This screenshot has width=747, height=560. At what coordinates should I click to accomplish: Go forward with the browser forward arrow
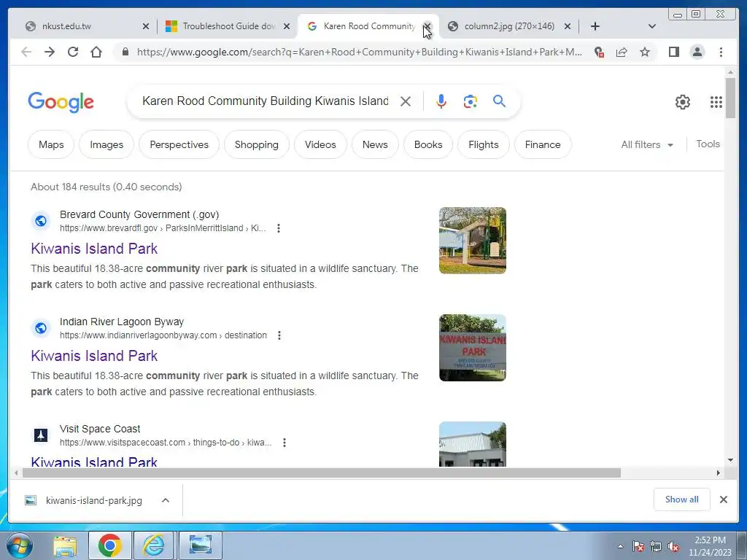tap(50, 52)
